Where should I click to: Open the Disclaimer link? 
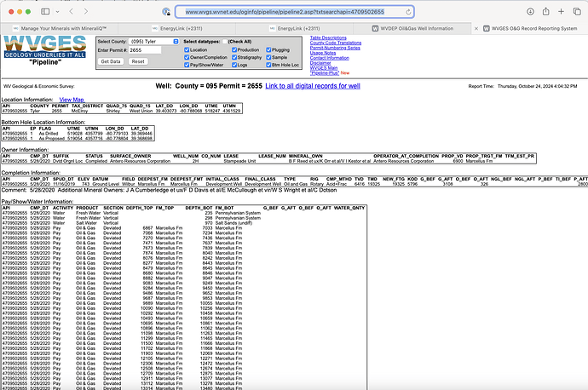(x=320, y=63)
